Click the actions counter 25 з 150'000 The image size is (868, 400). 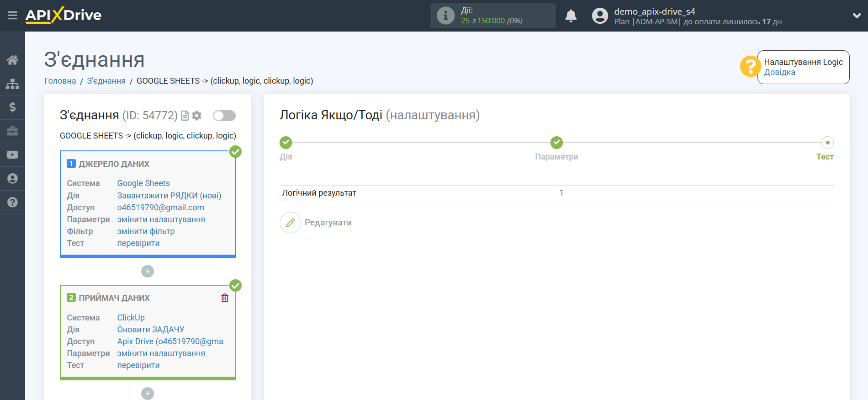tap(492, 21)
